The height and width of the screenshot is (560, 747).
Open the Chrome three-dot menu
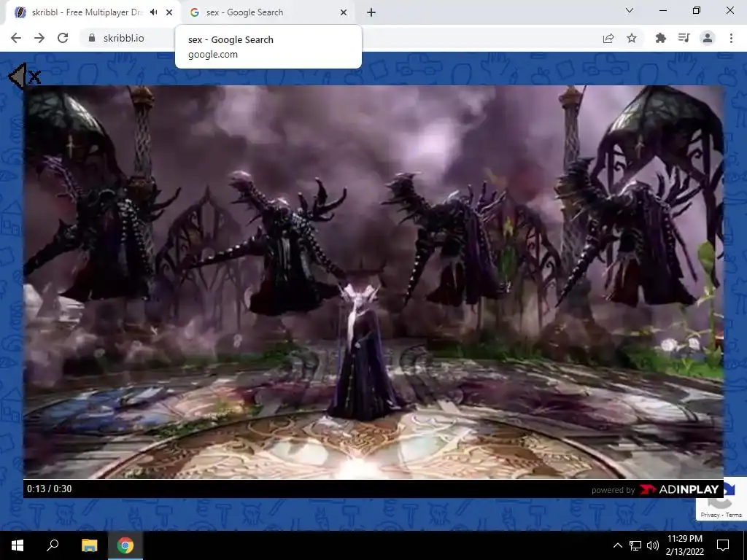731,38
